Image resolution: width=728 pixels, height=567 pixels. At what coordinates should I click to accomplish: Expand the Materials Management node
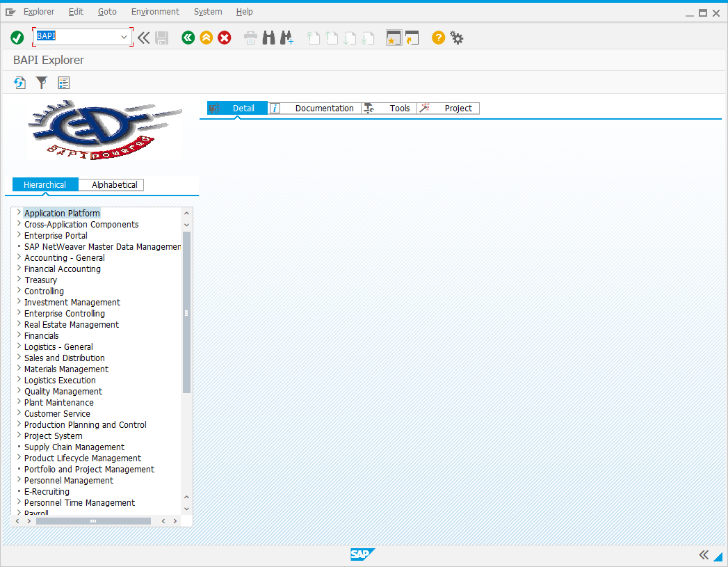(19, 368)
